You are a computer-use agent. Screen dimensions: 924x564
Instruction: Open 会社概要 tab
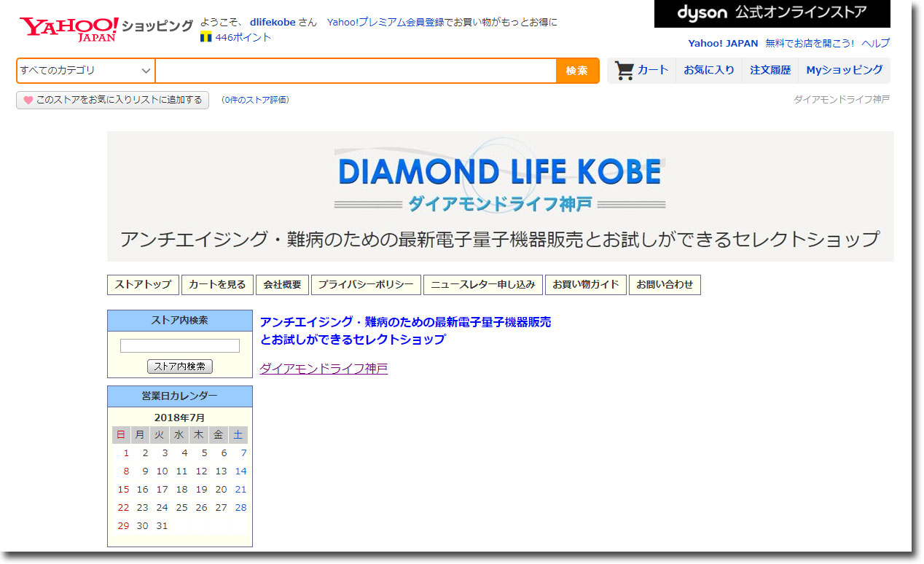(282, 285)
